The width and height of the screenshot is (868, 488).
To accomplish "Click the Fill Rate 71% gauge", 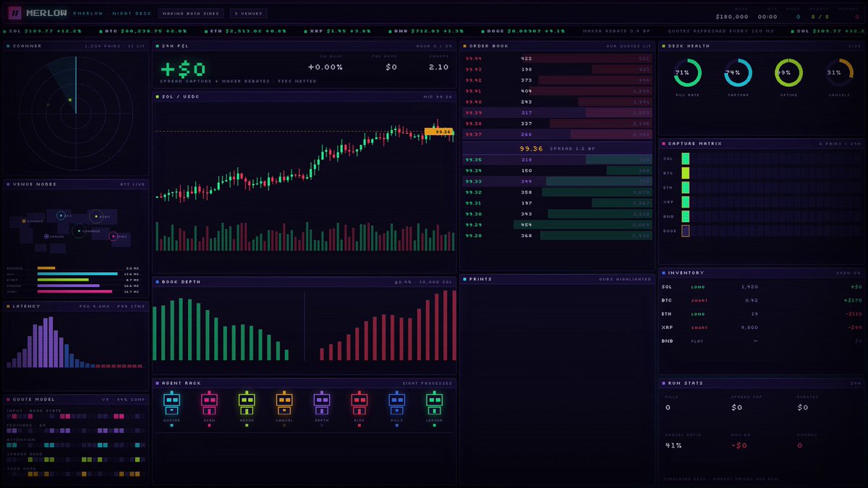I will 688,73.
